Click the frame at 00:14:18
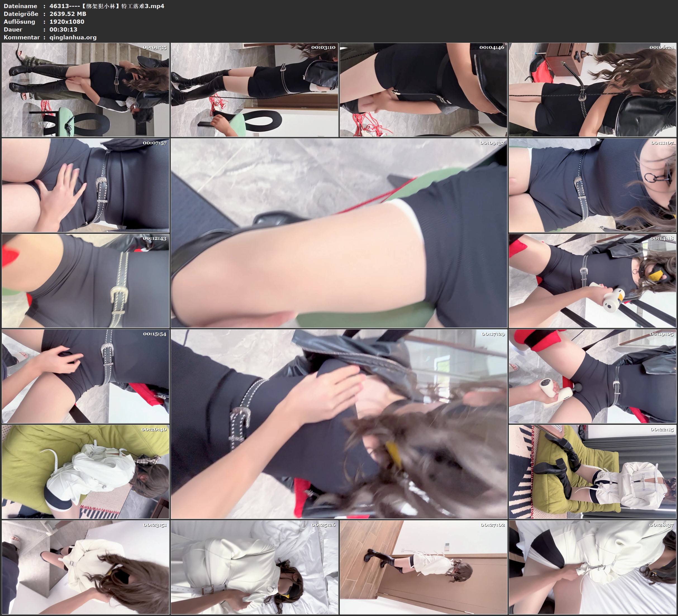This screenshot has height=616, width=678. (x=593, y=281)
